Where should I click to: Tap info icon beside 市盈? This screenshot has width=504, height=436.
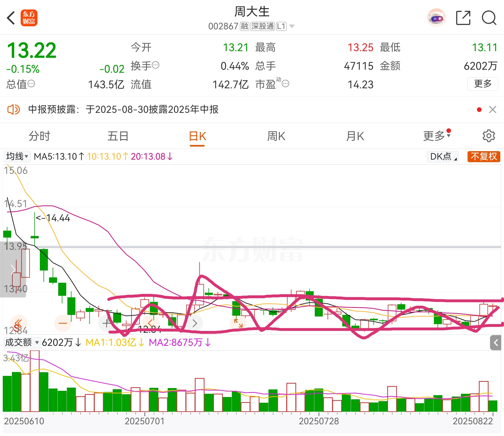point(285,84)
